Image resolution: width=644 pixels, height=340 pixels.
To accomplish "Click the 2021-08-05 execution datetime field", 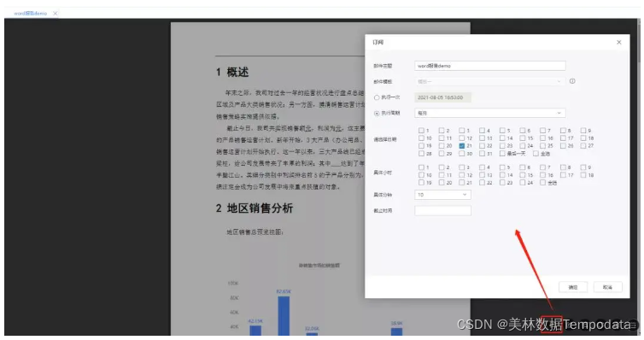I will tap(442, 97).
